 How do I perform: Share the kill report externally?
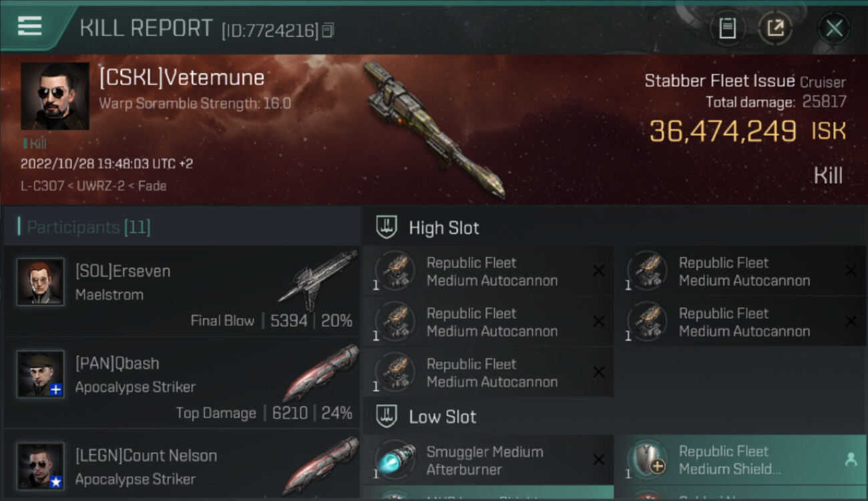(x=775, y=28)
